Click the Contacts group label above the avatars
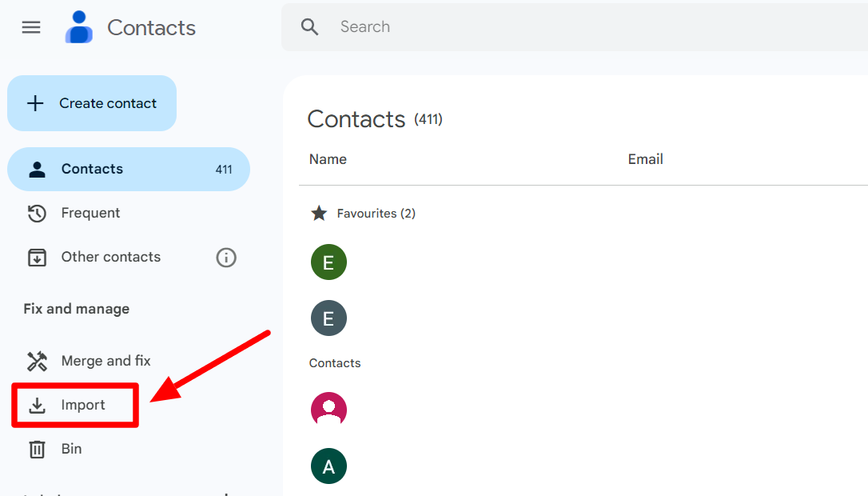The height and width of the screenshot is (496, 868). click(335, 363)
